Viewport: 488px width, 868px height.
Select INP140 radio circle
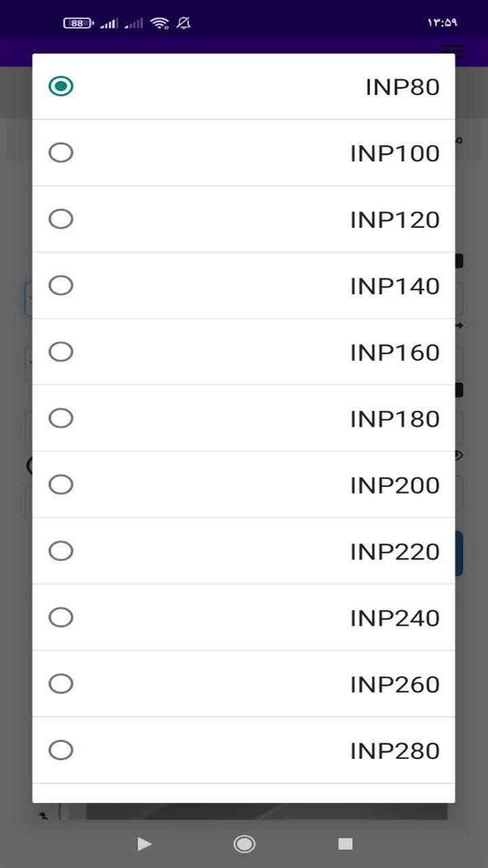pyautogui.click(x=61, y=285)
